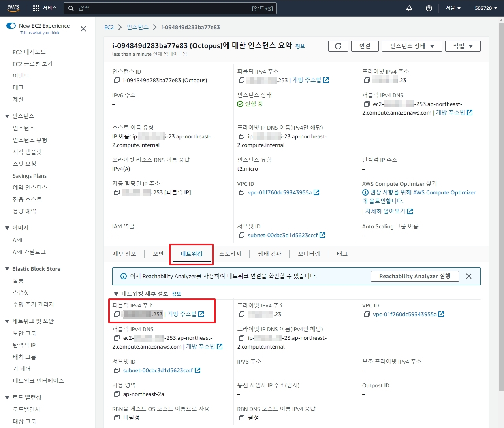Copy the summary 프라이빗 IP DNS 이름
504x428 pixels.
242,136
